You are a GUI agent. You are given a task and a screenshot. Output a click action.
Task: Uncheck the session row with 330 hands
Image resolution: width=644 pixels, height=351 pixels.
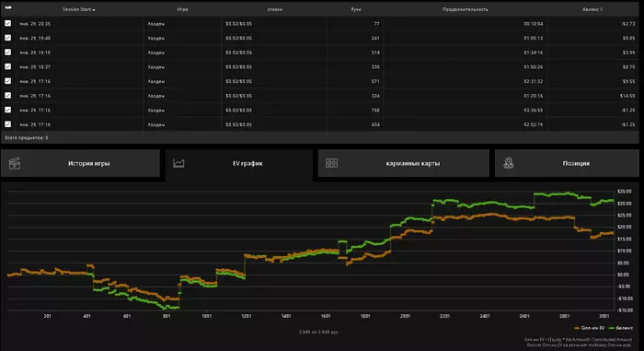pyautogui.click(x=7, y=66)
